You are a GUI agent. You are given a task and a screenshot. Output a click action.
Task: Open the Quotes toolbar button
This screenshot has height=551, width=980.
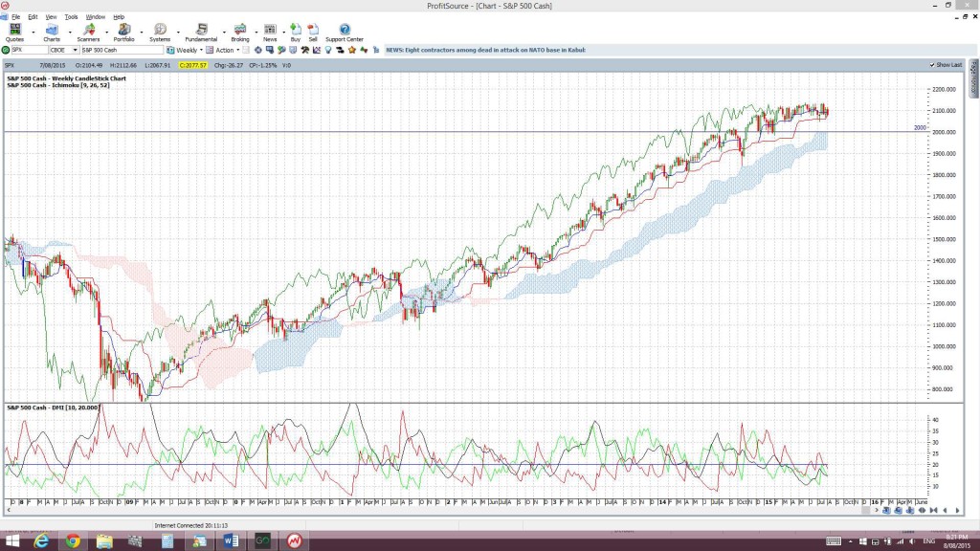point(14,32)
